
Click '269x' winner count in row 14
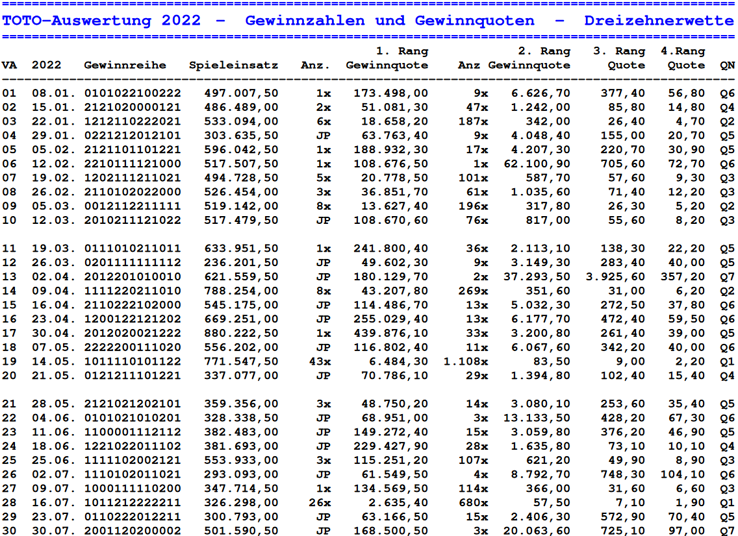(473, 291)
